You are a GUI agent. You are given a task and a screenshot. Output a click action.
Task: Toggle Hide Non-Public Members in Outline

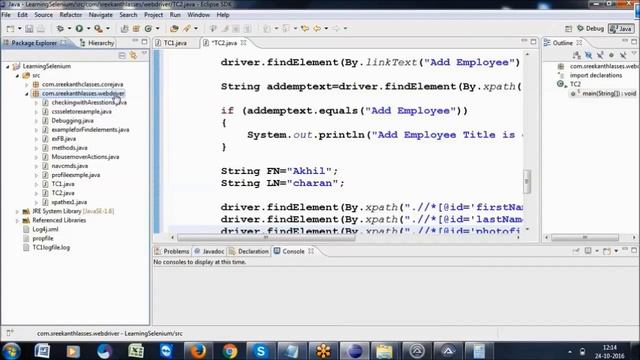click(x=611, y=55)
